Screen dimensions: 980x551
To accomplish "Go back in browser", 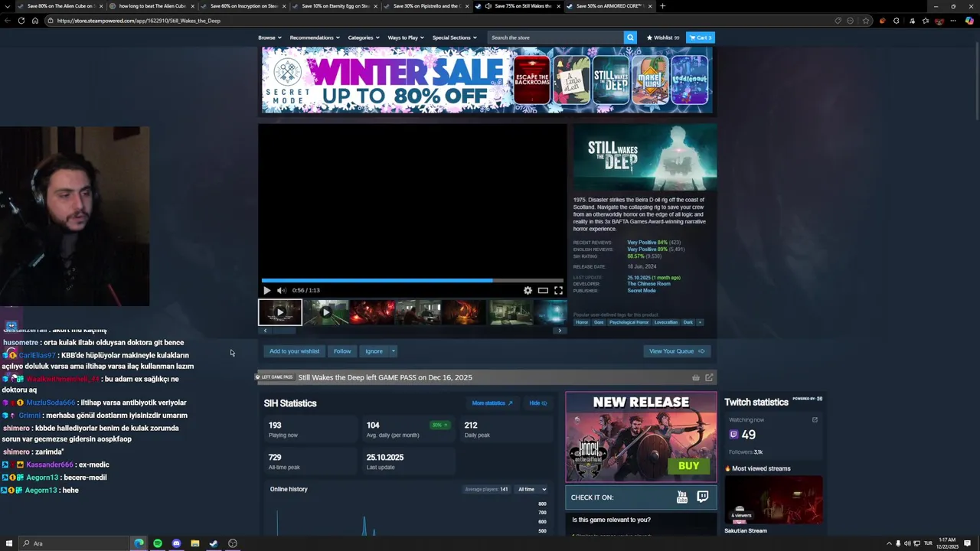I will (7, 21).
